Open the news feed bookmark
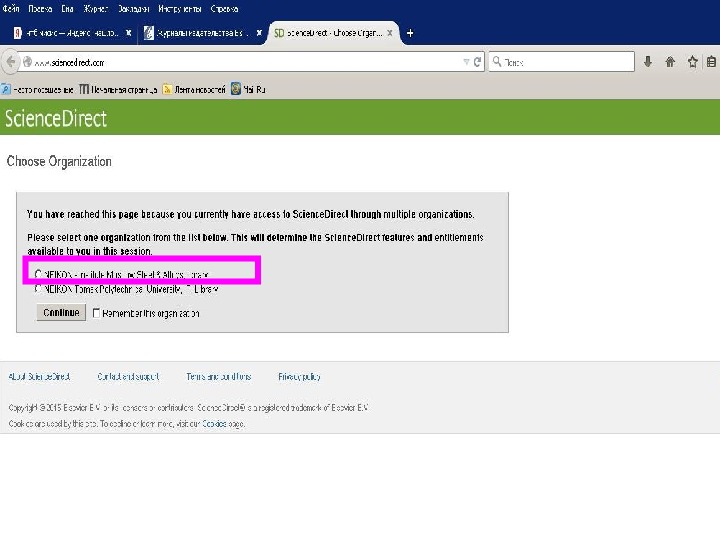720x540 pixels. tap(194, 89)
